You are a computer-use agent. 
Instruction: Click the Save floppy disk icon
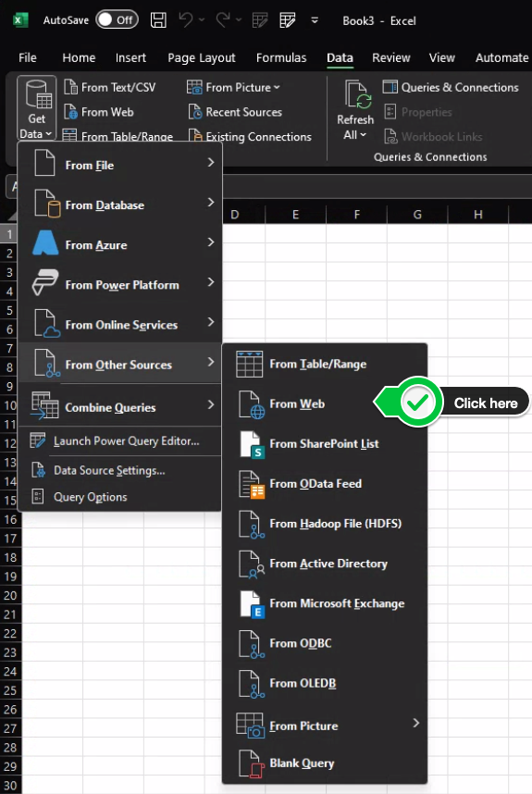pyautogui.click(x=158, y=20)
